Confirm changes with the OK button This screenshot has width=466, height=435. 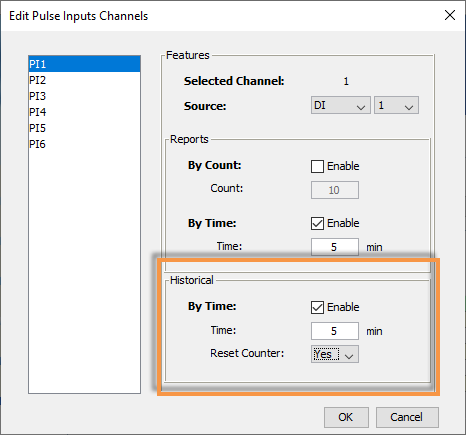coord(346,417)
